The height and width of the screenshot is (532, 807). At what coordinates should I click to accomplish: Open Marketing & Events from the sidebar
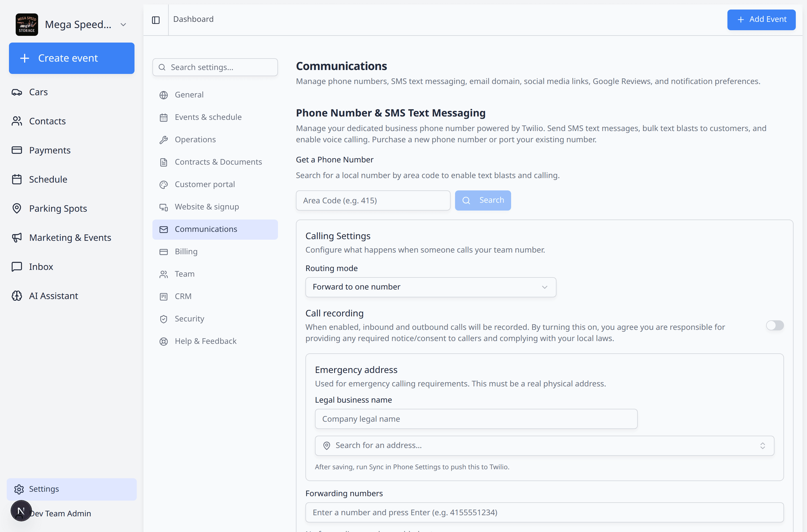point(72,237)
